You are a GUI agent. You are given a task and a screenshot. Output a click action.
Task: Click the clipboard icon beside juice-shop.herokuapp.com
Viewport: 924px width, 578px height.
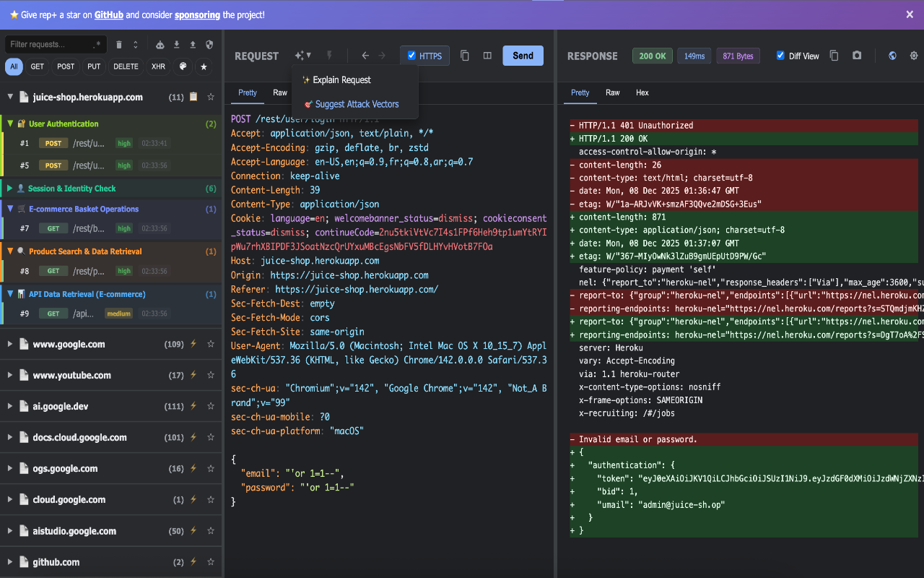193,97
